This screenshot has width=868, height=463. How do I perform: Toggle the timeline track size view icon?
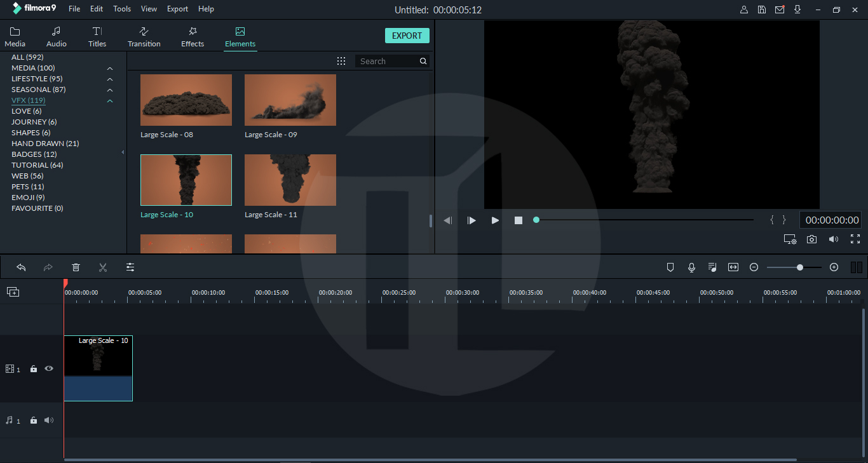coord(856,267)
